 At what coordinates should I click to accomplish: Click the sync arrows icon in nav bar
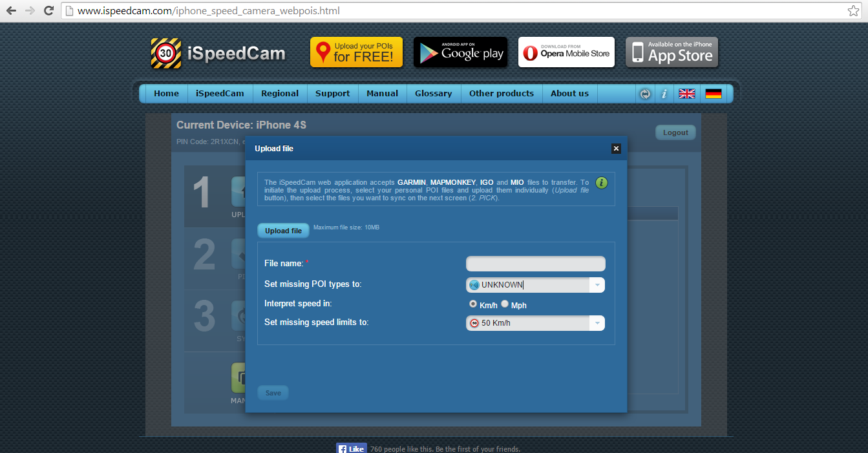tap(644, 94)
